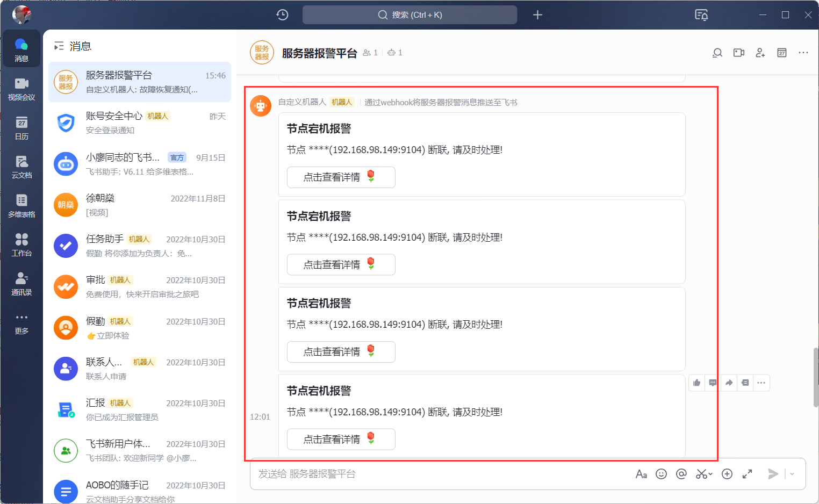
Task: Open the 假勤 bot conversation
Action: 140,328
